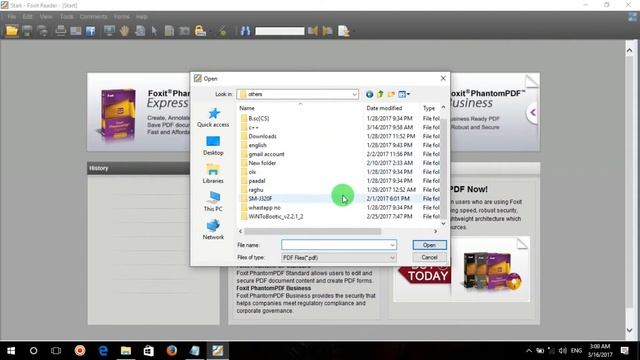Viewport: 640px width, 360px height.
Task: Click the binoculars Find icon
Action: tap(245, 31)
